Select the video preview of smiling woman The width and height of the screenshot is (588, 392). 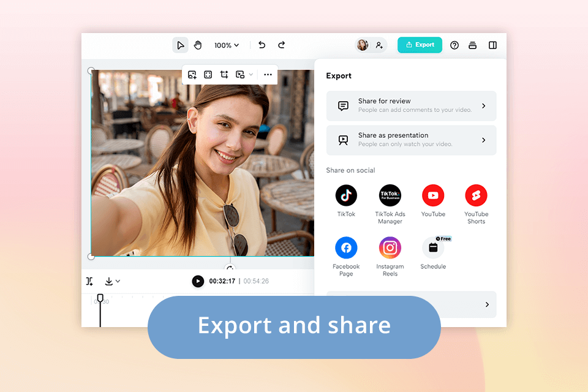[x=203, y=163]
